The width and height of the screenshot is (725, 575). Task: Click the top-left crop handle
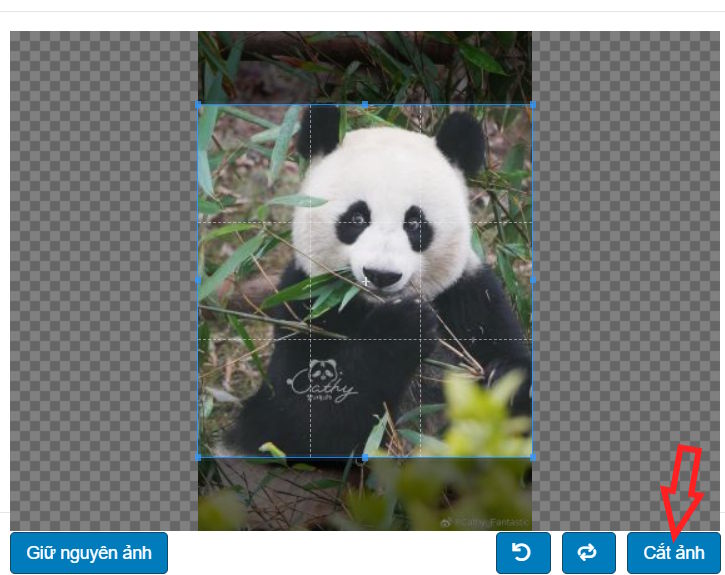point(198,105)
